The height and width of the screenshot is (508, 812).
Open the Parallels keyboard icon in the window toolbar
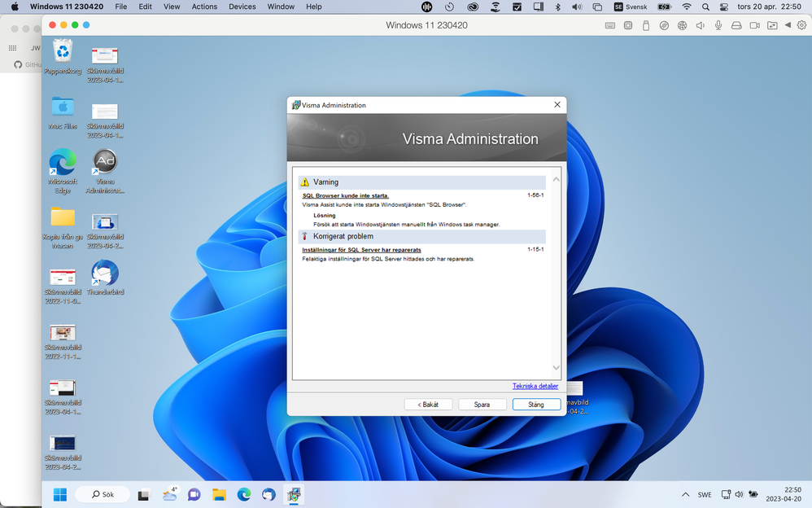click(x=610, y=25)
